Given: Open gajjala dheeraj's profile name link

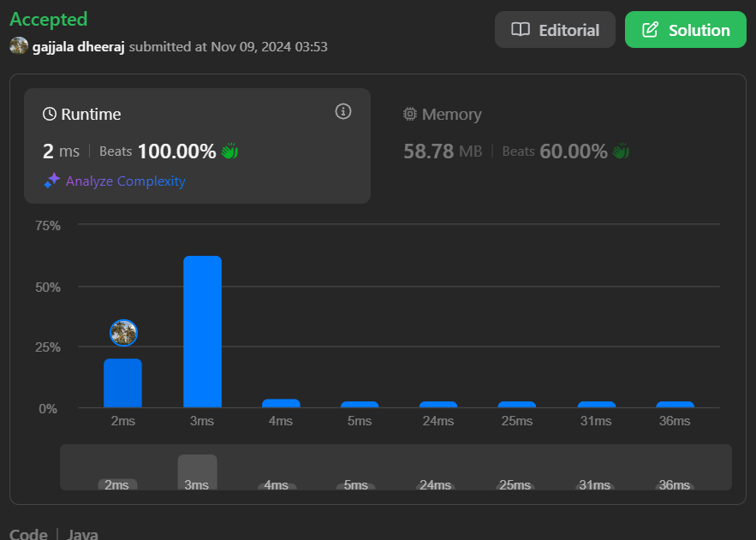Looking at the screenshot, I should coord(79,46).
